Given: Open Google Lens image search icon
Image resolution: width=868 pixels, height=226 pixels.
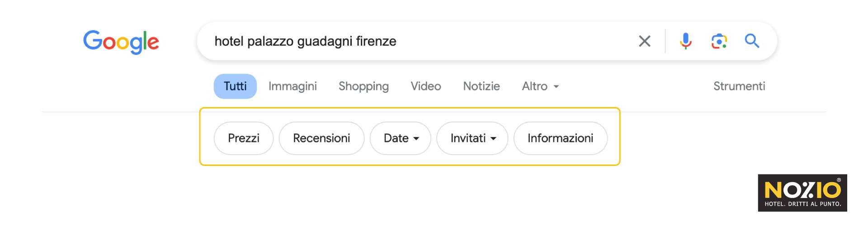Looking at the screenshot, I should click(x=719, y=41).
